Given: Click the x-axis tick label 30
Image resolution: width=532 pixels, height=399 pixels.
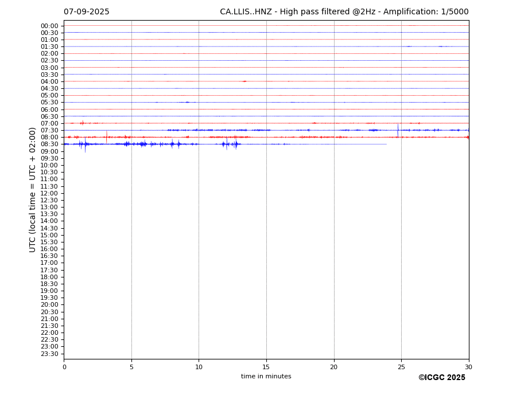Looking at the screenshot, I should (468, 367).
